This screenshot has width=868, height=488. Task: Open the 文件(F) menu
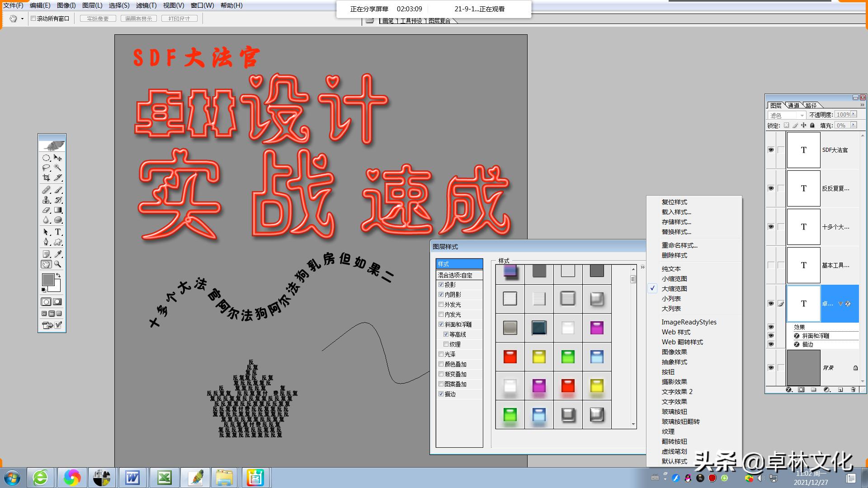(13, 5)
